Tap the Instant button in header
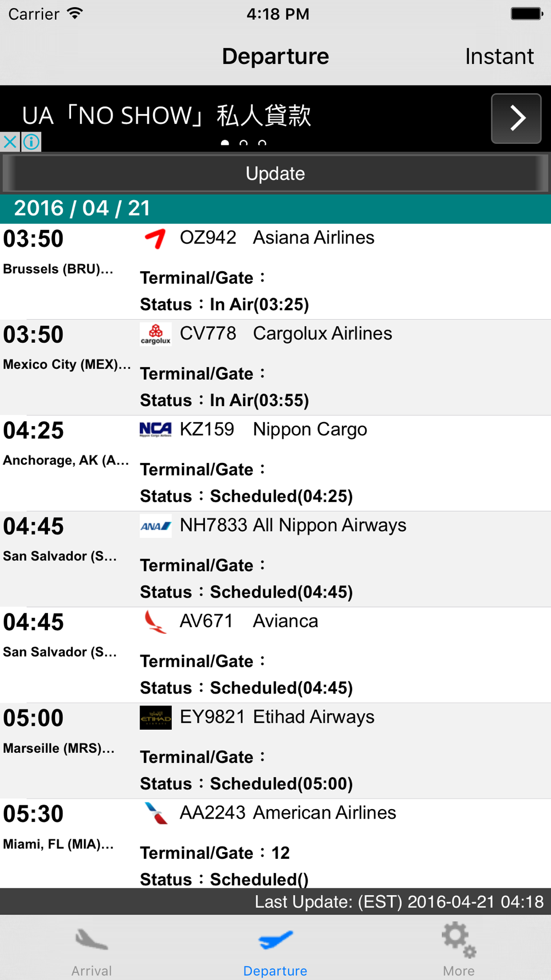This screenshot has height=980, width=551. click(499, 56)
